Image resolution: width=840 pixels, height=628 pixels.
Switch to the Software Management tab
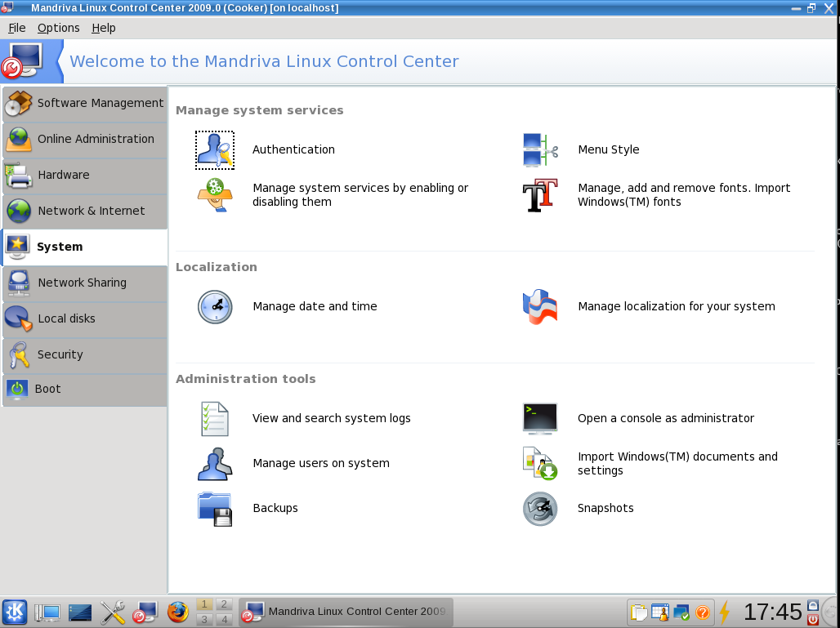pos(85,104)
